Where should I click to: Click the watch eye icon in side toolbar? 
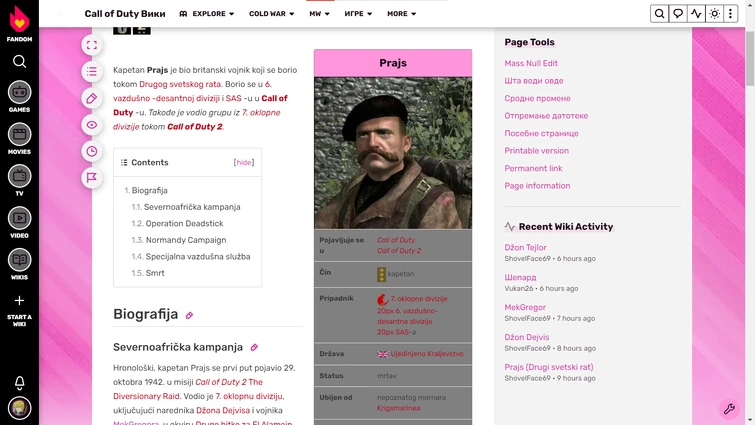click(91, 125)
